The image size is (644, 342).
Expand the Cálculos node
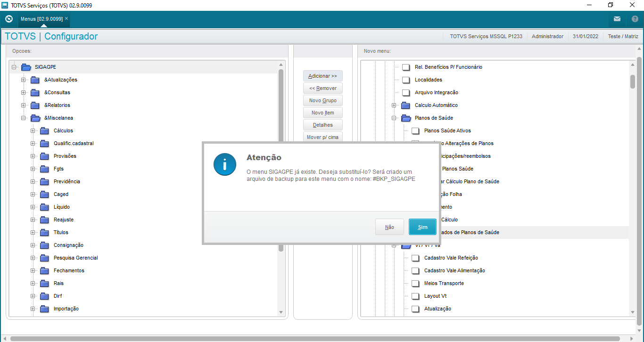coord(33,130)
